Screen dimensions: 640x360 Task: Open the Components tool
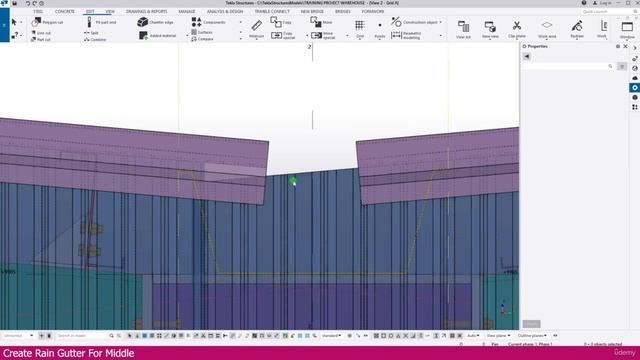[209, 22]
